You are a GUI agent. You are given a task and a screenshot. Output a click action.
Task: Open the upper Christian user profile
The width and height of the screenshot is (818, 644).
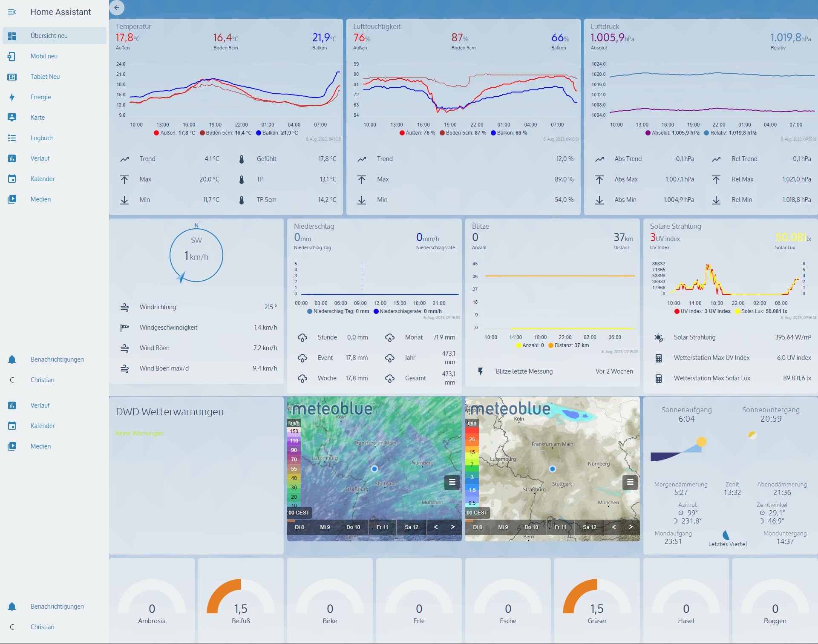(x=55, y=380)
